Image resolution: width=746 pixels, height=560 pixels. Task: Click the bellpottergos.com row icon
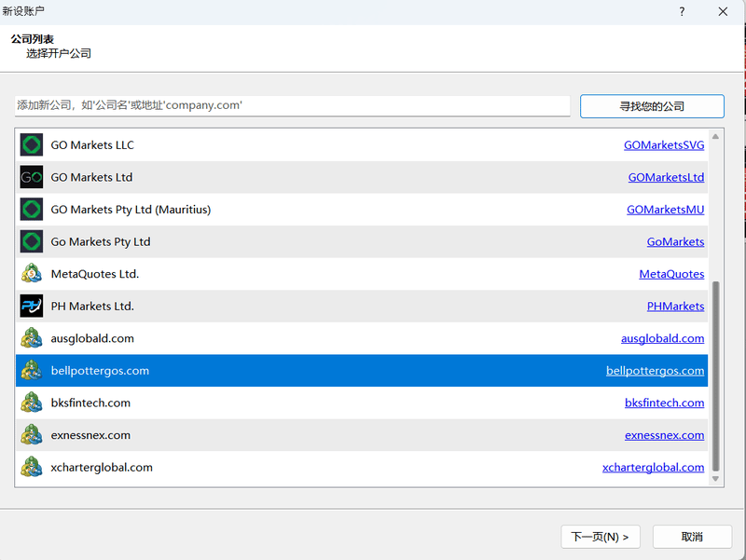point(32,371)
